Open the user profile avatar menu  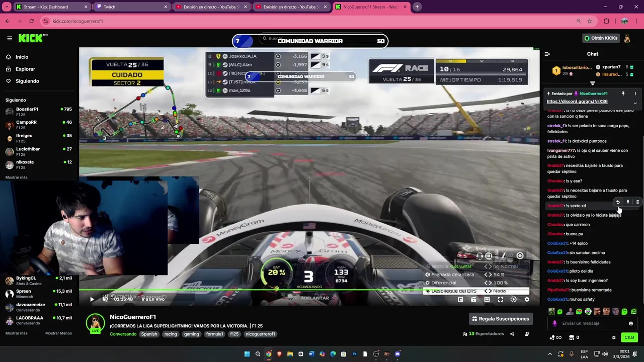coord(627,38)
